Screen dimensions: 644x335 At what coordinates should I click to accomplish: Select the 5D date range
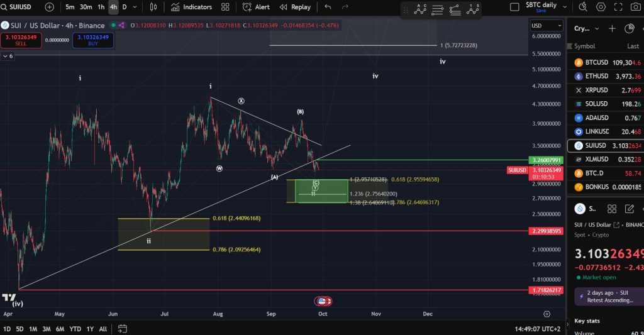pyautogui.click(x=19, y=329)
